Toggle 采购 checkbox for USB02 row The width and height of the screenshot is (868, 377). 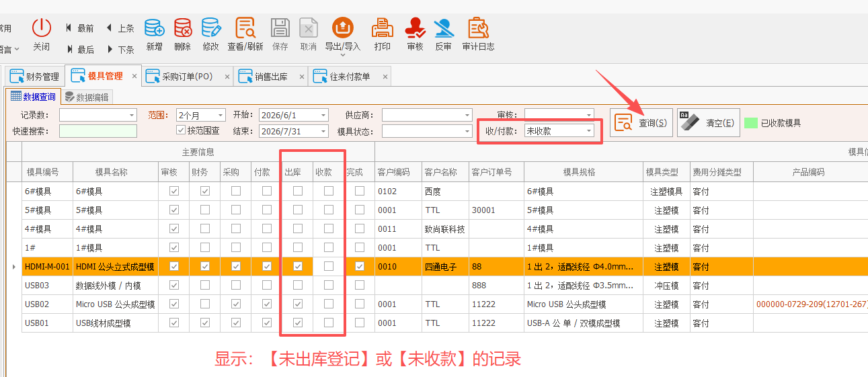pyautogui.click(x=236, y=304)
